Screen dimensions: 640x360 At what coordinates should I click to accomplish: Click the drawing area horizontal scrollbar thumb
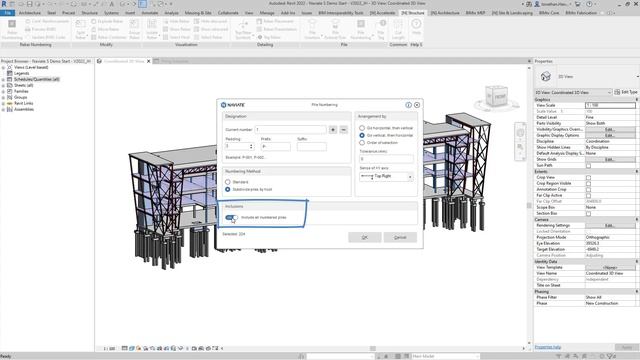(x=373, y=349)
